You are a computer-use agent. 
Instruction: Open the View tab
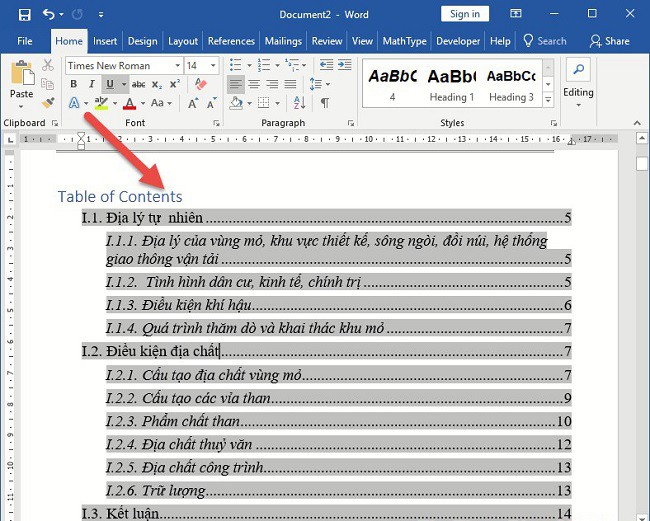[x=362, y=41]
